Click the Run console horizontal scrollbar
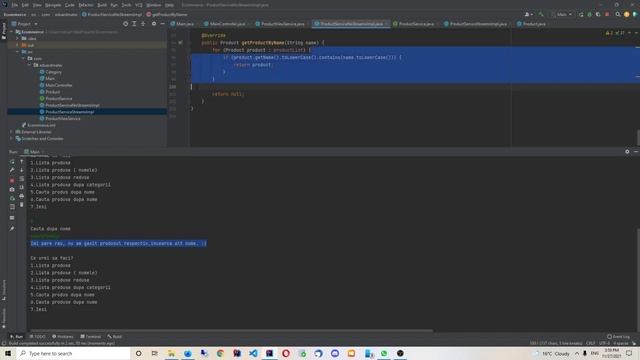Screen dimensions: 640x360 [x=231, y=331]
